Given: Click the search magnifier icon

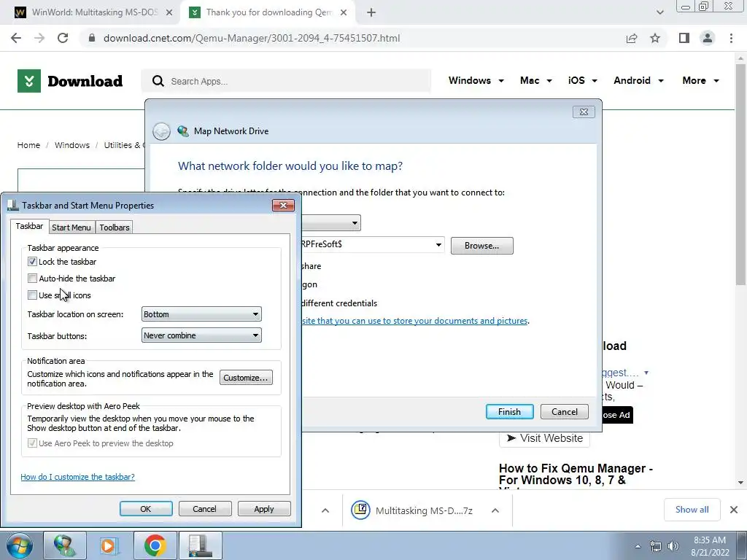Looking at the screenshot, I should pos(158,81).
